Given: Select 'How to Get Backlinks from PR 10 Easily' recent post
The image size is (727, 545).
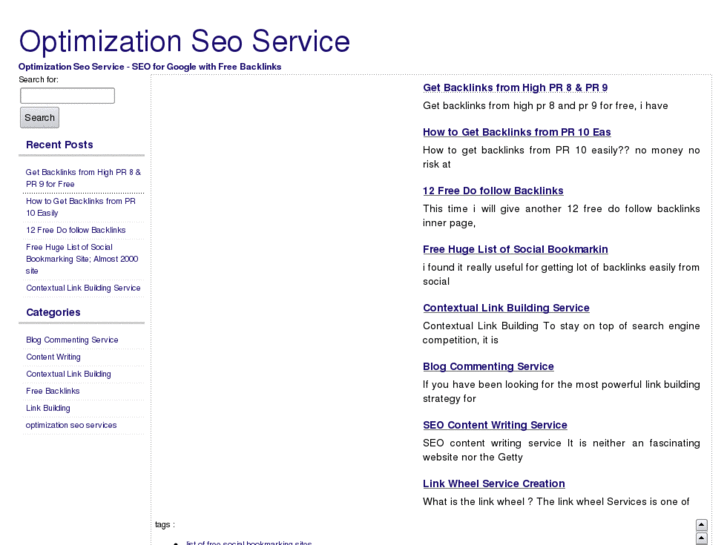Looking at the screenshot, I should point(80,207).
